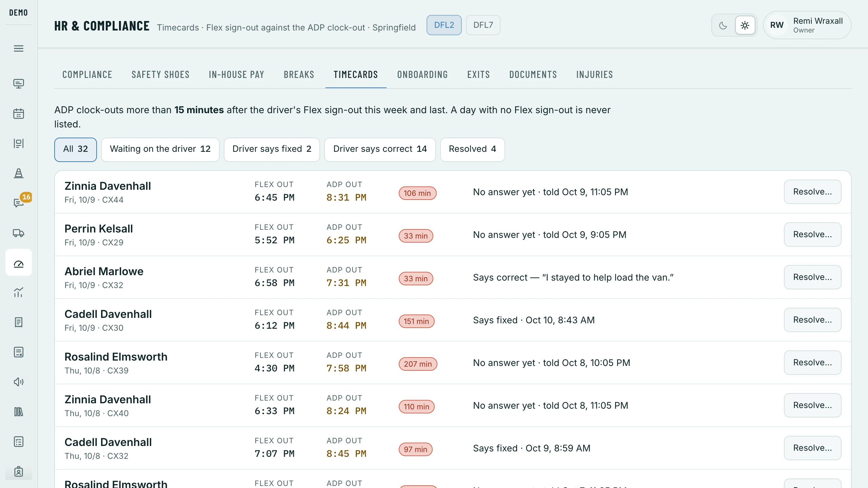Image resolution: width=868 pixels, height=488 pixels.
Task: Open the checklist sidebar icon
Action: 19,442
